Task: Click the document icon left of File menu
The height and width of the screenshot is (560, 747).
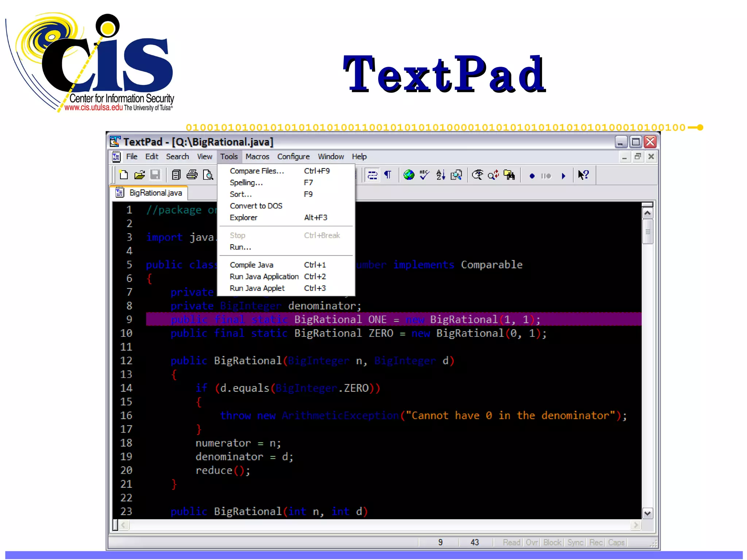Action: (x=116, y=157)
